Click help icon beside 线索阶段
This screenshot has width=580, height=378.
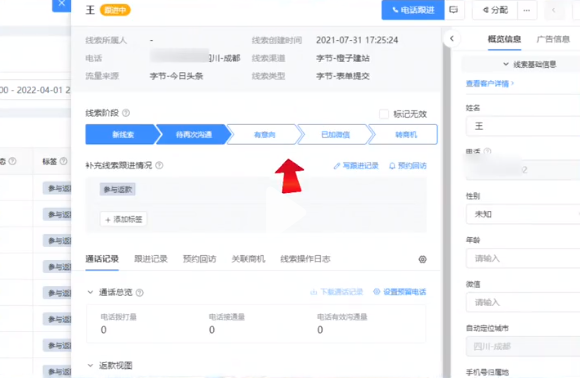[126, 113]
